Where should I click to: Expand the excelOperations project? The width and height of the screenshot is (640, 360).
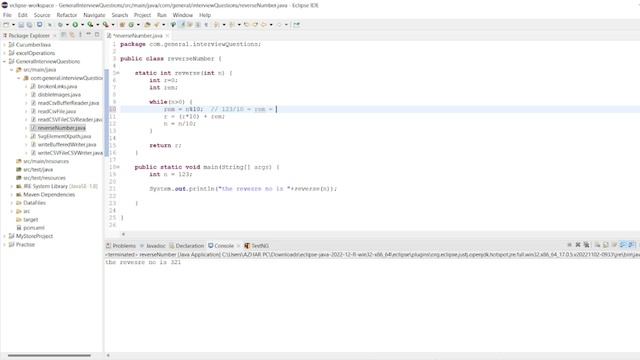click(x=4, y=53)
